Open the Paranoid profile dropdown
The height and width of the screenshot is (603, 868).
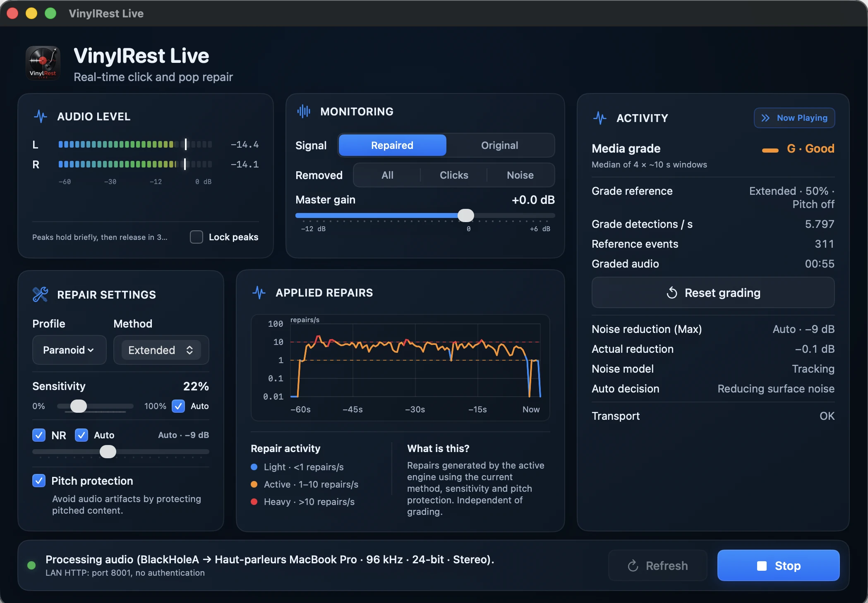pos(69,350)
